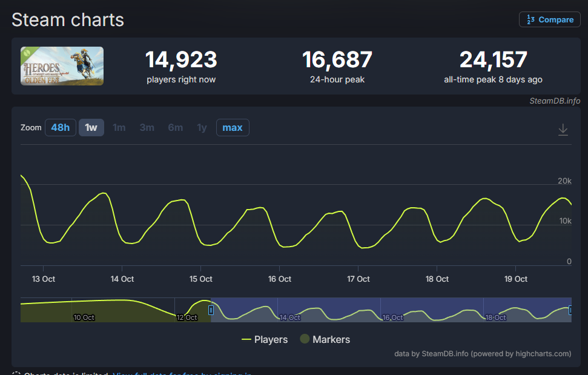The image size is (588, 375).
Task: Select the 1m zoom range
Action: (119, 127)
